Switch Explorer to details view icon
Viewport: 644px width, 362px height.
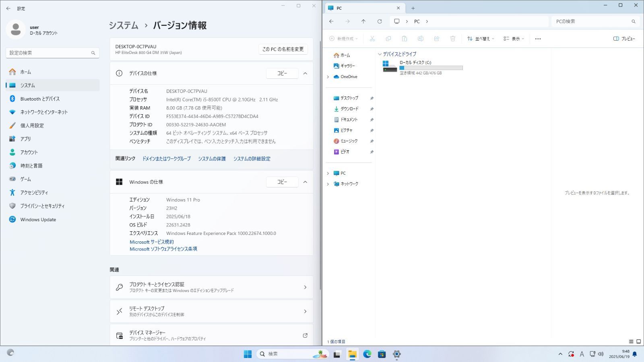tap(631, 341)
